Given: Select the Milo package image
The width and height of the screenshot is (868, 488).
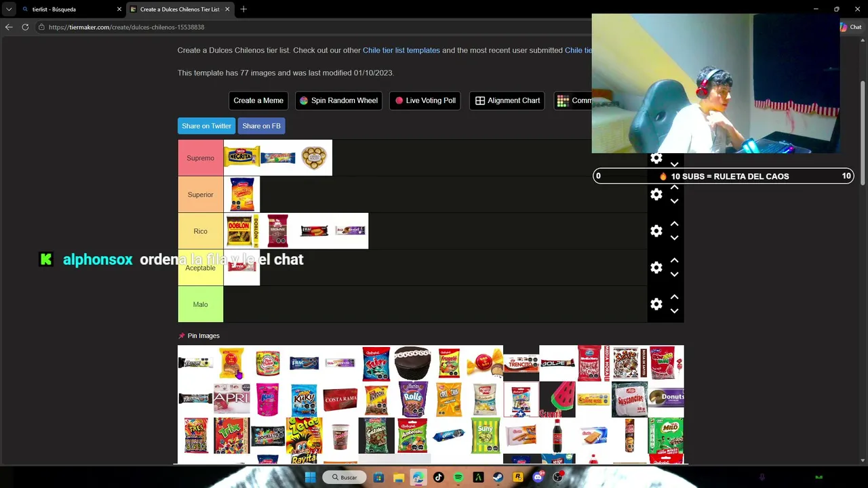Looking at the screenshot, I should [x=666, y=435].
